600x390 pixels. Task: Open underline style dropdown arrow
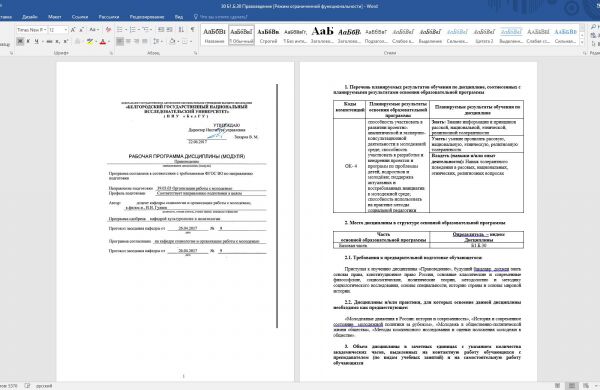(x=42, y=41)
